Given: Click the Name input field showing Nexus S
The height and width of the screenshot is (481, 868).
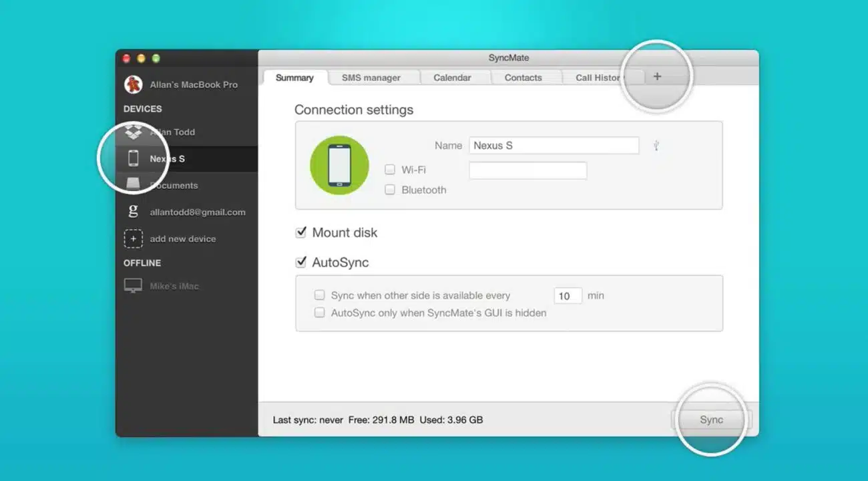Looking at the screenshot, I should (x=554, y=146).
